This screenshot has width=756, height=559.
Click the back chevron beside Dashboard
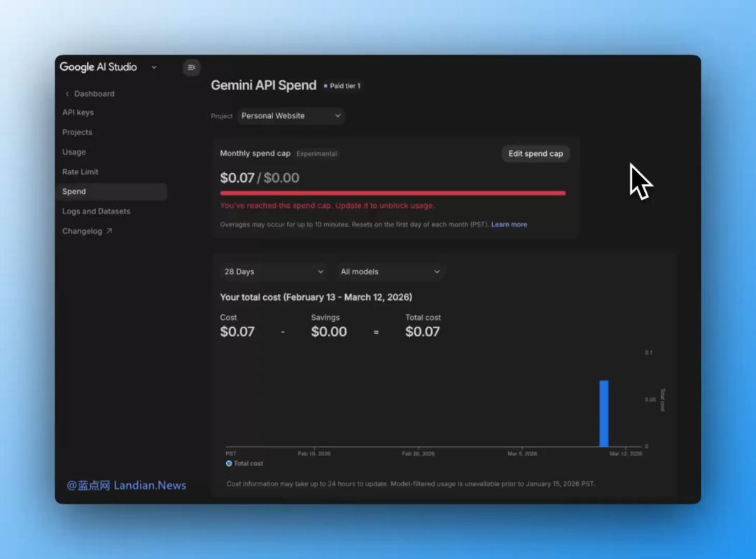click(66, 93)
